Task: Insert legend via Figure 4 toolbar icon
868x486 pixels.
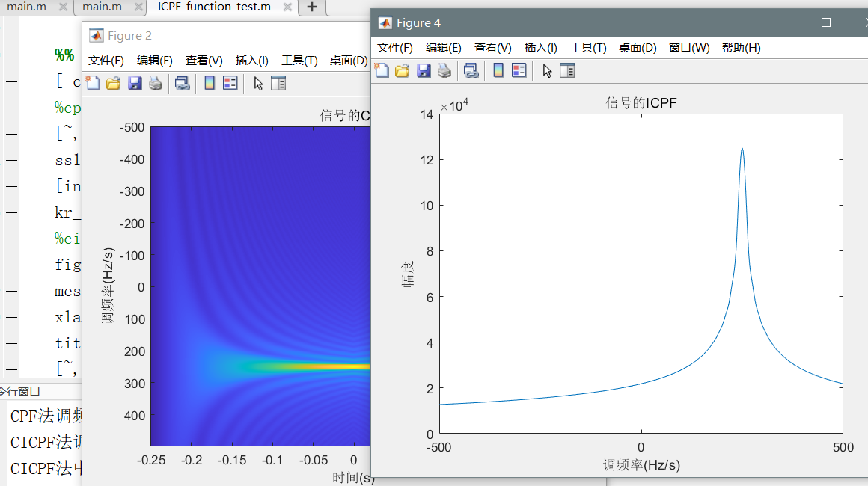Action: 519,71
